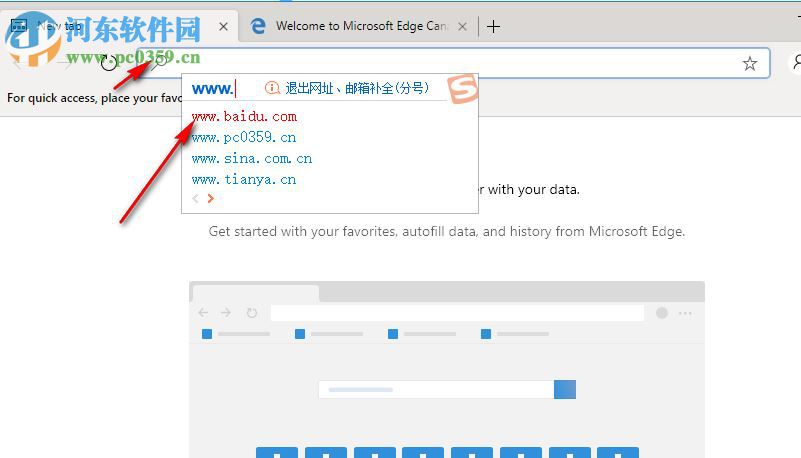Click the profile icon at toolbar edge
The height and width of the screenshot is (458, 801).
click(796, 63)
